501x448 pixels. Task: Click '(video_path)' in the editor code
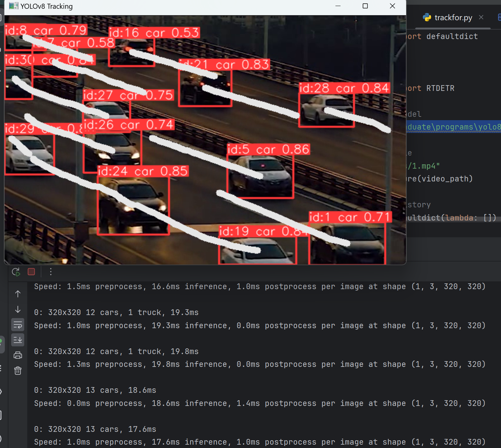445,179
